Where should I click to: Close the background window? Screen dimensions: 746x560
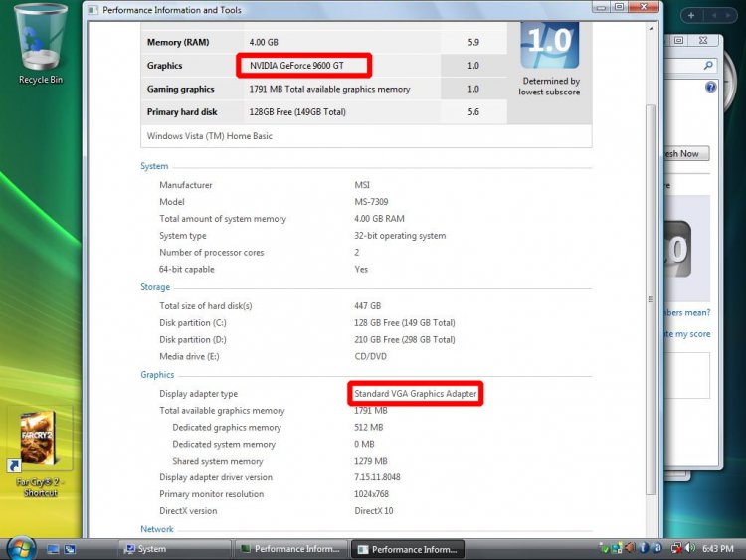pyautogui.click(x=703, y=41)
